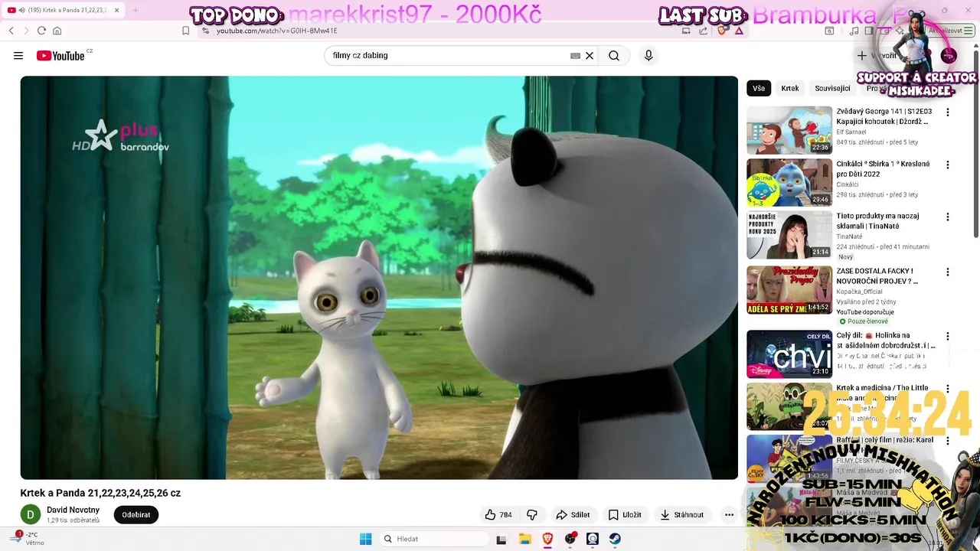Reload the current page
The image size is (980, 551).
tap(41, 31)
